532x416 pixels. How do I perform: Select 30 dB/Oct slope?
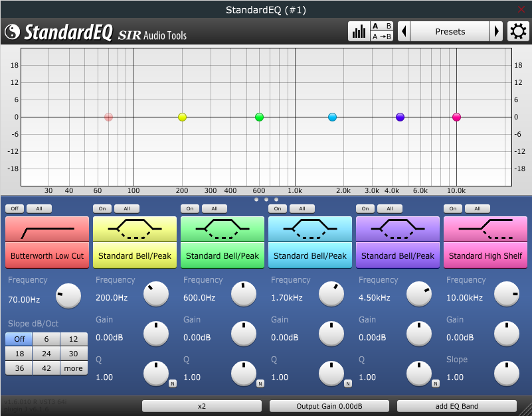74,353
